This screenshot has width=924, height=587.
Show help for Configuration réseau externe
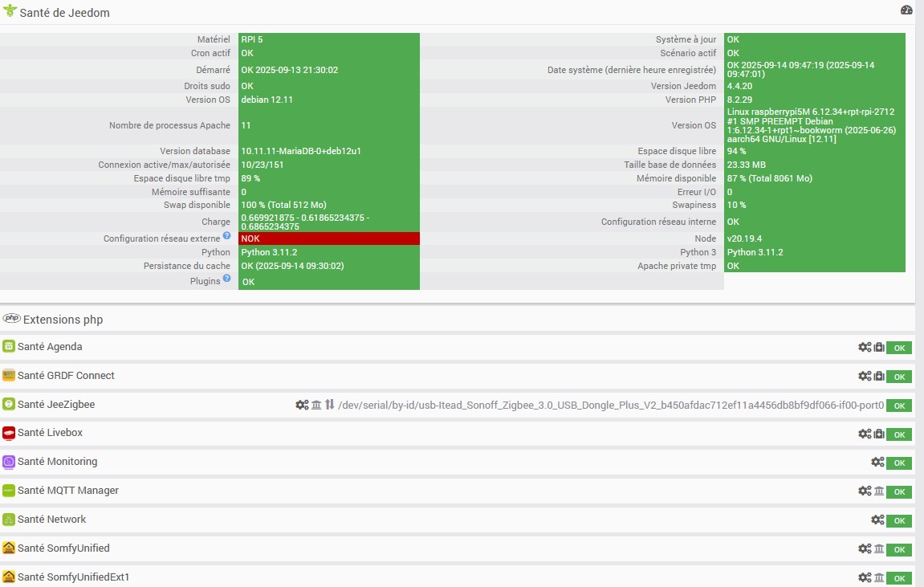(227, 236)
